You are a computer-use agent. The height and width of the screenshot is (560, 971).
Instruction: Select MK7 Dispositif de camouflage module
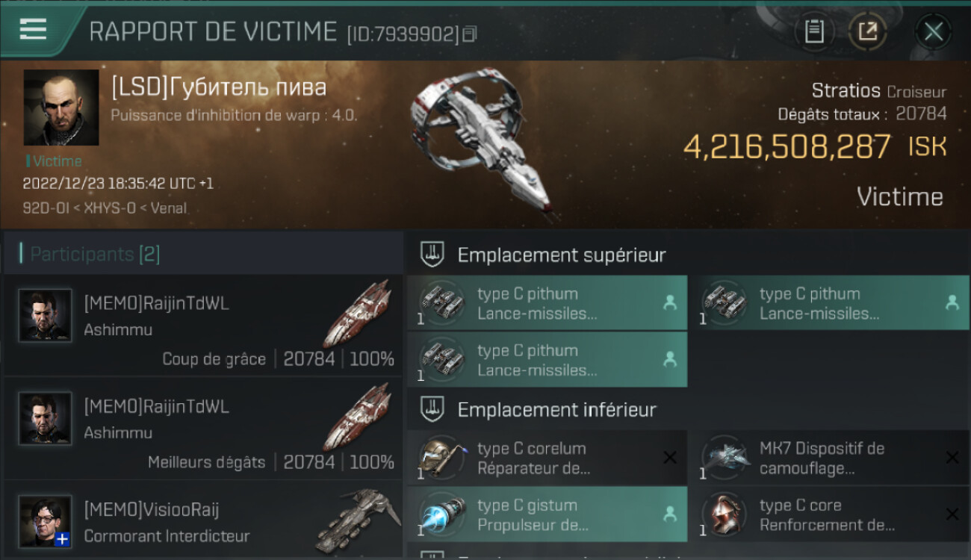[829, 458]
